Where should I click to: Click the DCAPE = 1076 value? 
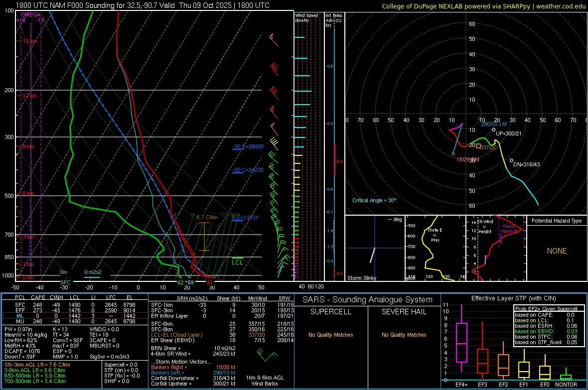click(22, 351)
